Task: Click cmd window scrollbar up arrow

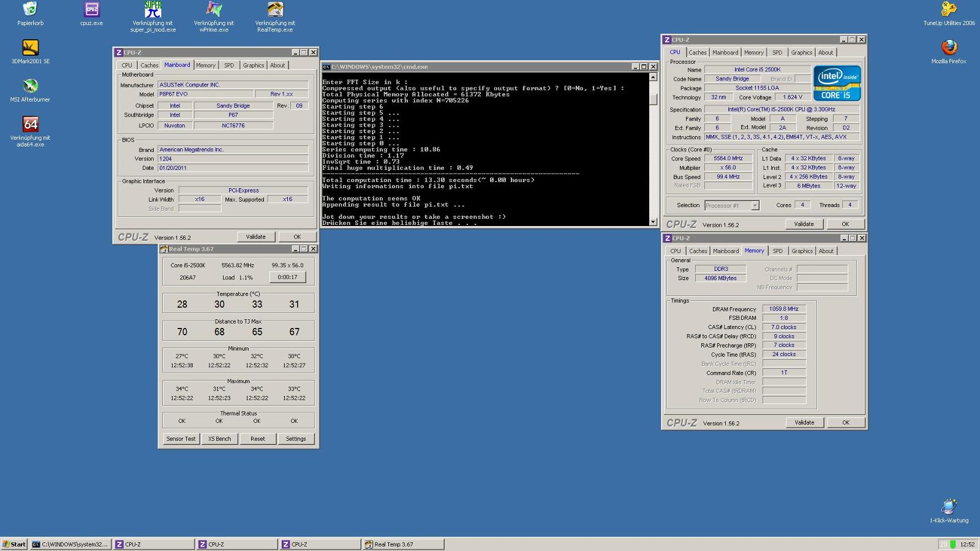Action: pos(653,77)
